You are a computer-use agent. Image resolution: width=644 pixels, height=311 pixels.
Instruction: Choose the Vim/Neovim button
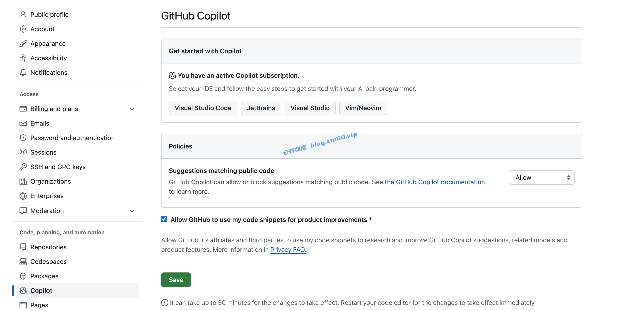coord(363,108)
